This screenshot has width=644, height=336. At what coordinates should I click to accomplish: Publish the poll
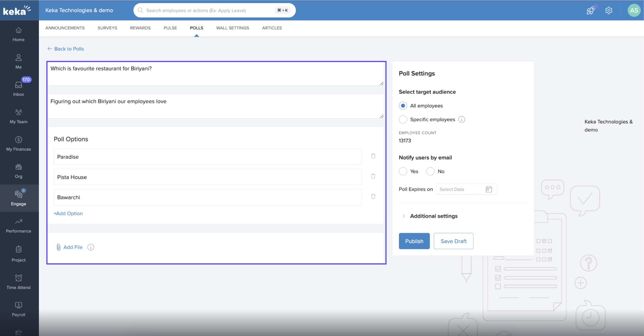[414, 241]
